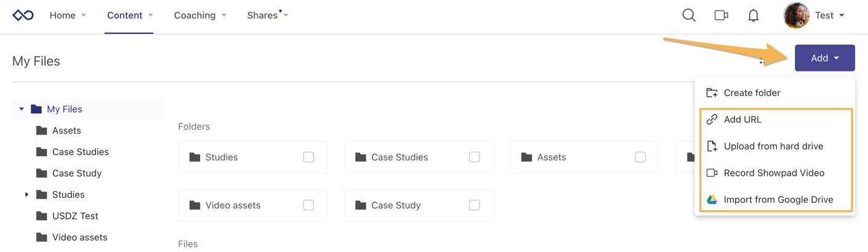The image size is (868, 252).
Task: Click the Create folder icon
Action: point(712,93)
